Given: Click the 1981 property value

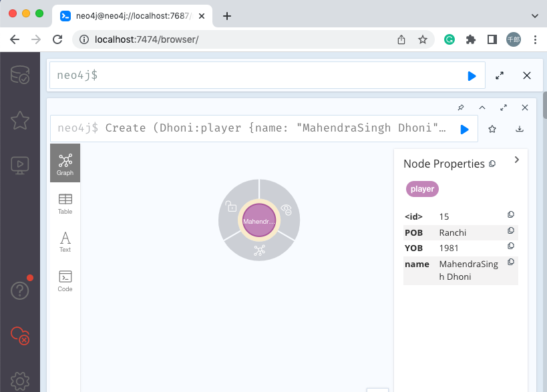Looking at the screenshot, I should (x=449, y=248).
